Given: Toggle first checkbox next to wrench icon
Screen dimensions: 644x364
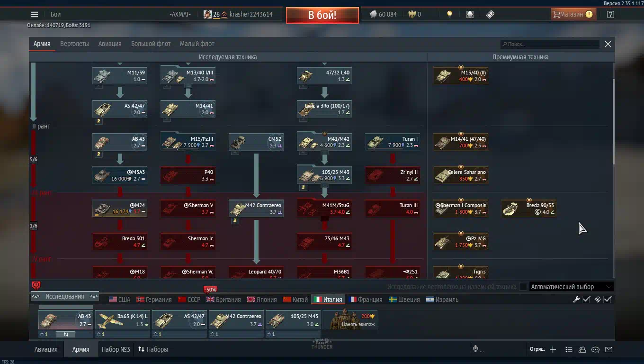Looking at the screenshot, I should click(586, 299).
